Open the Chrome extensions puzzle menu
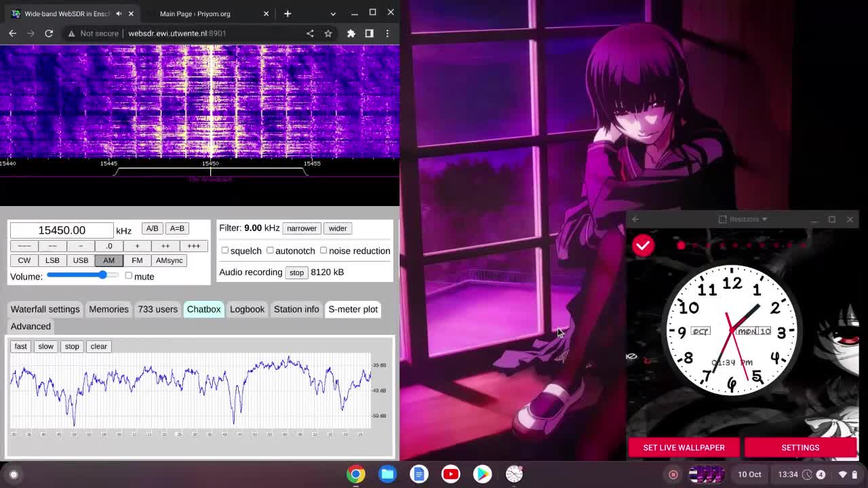This screenshot has height=488, width=868. pyautogui.click(x=351, y=33)
